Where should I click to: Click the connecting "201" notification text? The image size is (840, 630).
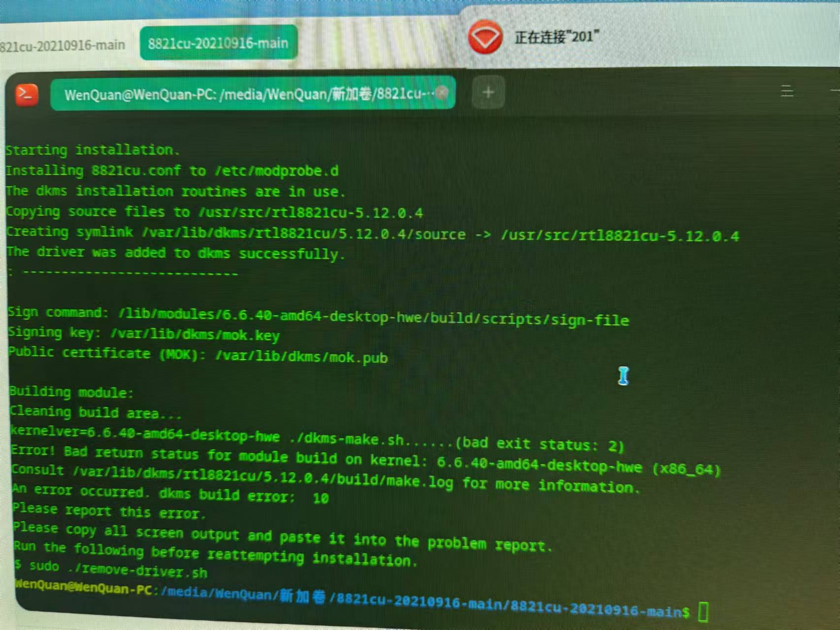pos(557,37)
